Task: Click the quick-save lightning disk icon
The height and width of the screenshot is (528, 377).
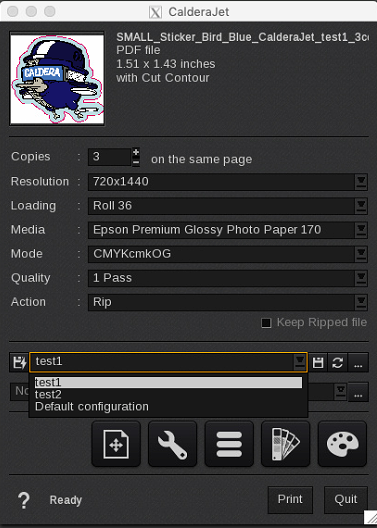Action: coord(20,362)
